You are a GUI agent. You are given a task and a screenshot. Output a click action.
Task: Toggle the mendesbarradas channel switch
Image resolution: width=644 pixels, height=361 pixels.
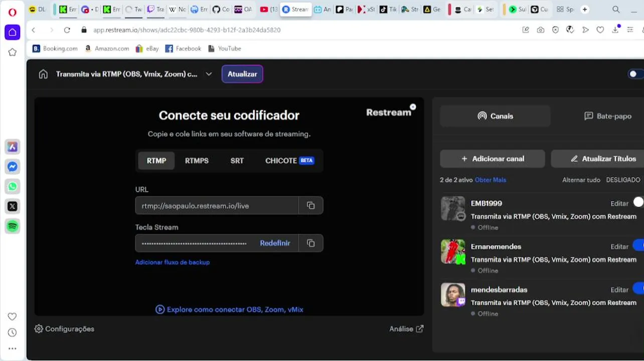(x=638, y=288)
